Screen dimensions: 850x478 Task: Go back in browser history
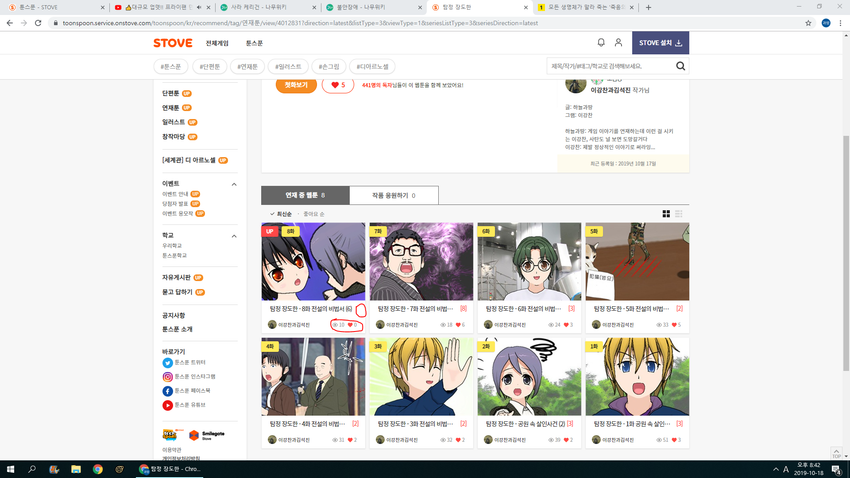tap(10, 23)
